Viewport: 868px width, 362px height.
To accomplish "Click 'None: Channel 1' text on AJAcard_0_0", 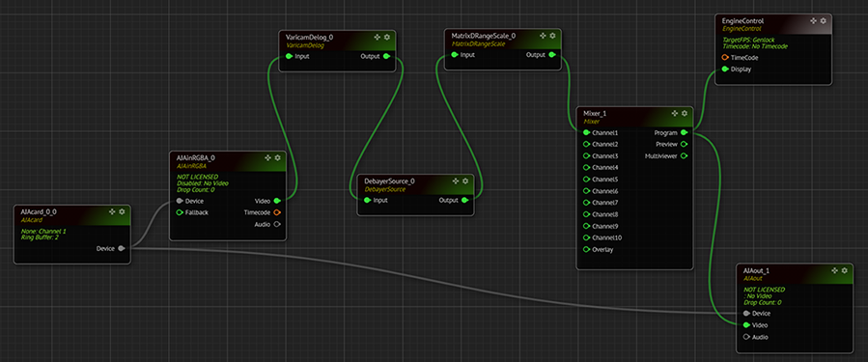I will point(43,232).
